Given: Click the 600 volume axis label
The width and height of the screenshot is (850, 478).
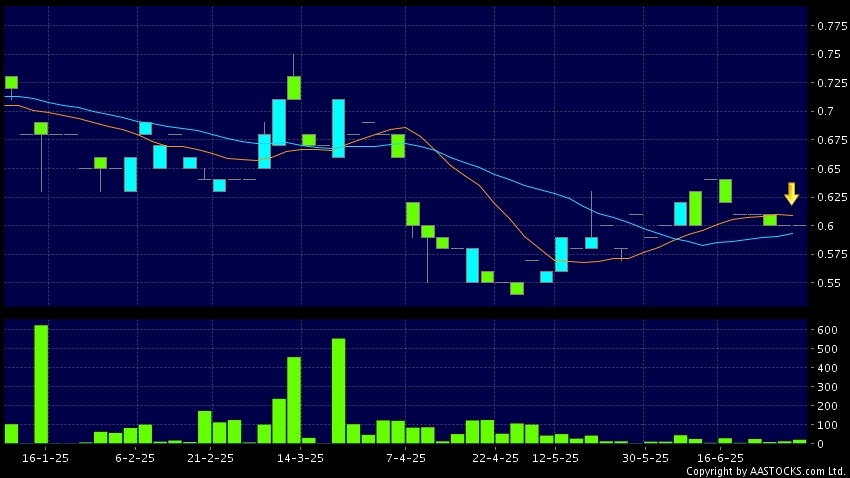Looking at the screenshot, I should click(x=828, y=330).
